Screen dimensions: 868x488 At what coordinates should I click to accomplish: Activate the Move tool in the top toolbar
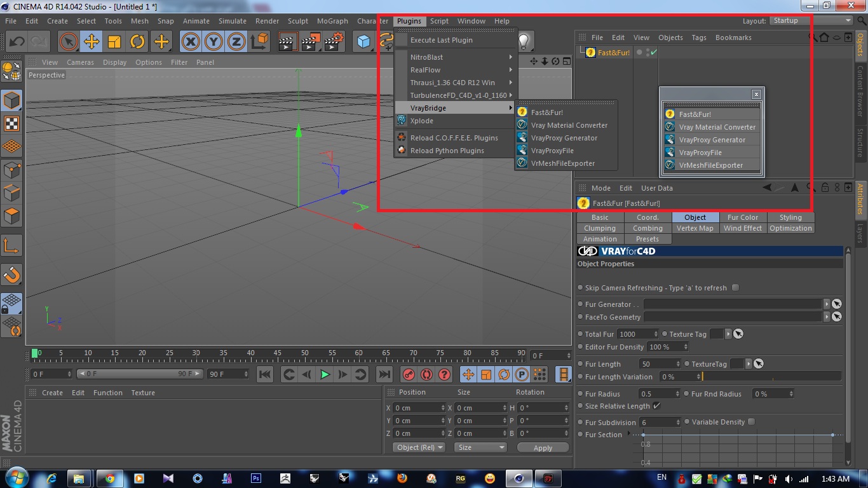[x=92, y=42]
